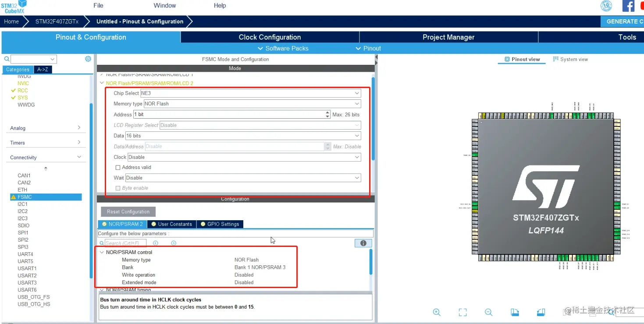The width and height of the screenshot is (644, 324).
Task: Go to next parameter search result
Action: click(174, 243)
